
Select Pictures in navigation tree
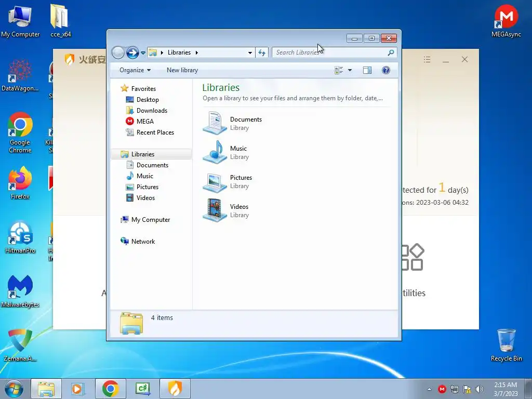coord(142,187)
